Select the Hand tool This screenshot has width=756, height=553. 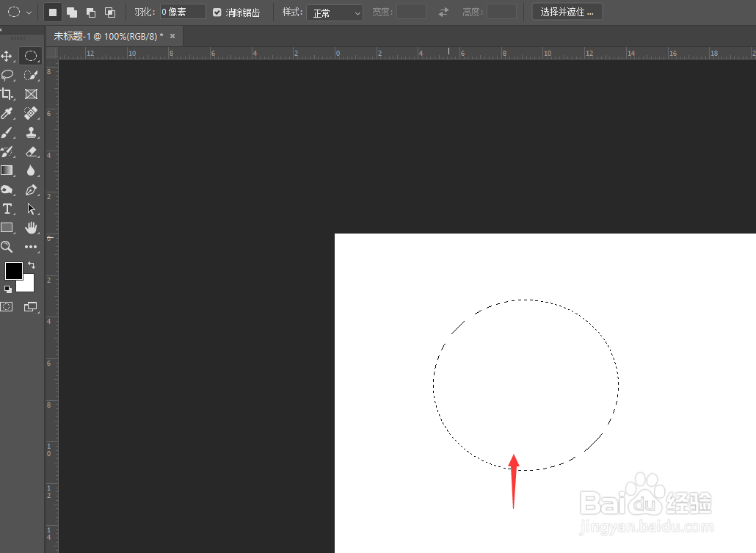[x=31, y=228]
